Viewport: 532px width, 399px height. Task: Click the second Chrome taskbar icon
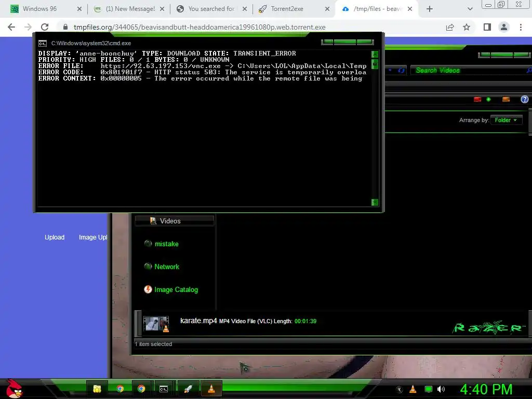pos(141,389)
